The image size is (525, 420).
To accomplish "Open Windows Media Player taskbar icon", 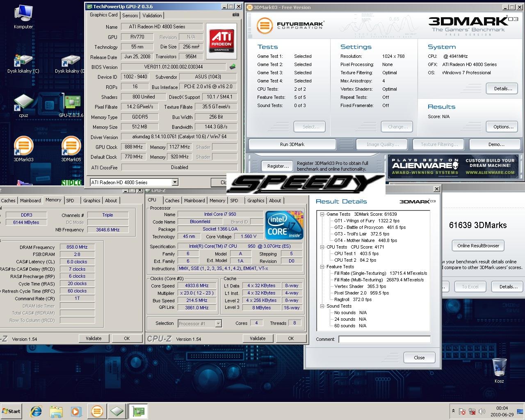I will tap(76, 411).
